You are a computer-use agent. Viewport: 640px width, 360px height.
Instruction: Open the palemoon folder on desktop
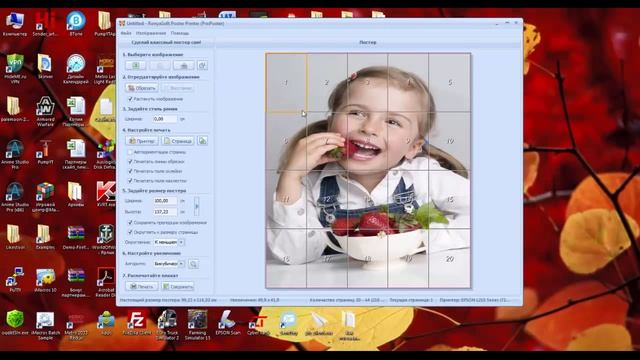[15, 109]
